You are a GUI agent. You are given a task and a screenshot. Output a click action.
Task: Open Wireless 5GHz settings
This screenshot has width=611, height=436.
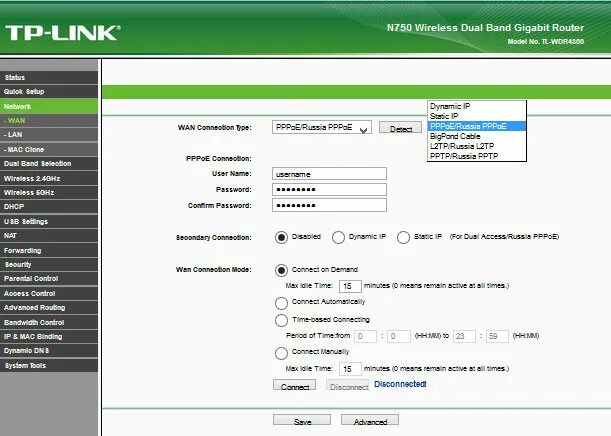pyautogui.click(x=49, y=192)
